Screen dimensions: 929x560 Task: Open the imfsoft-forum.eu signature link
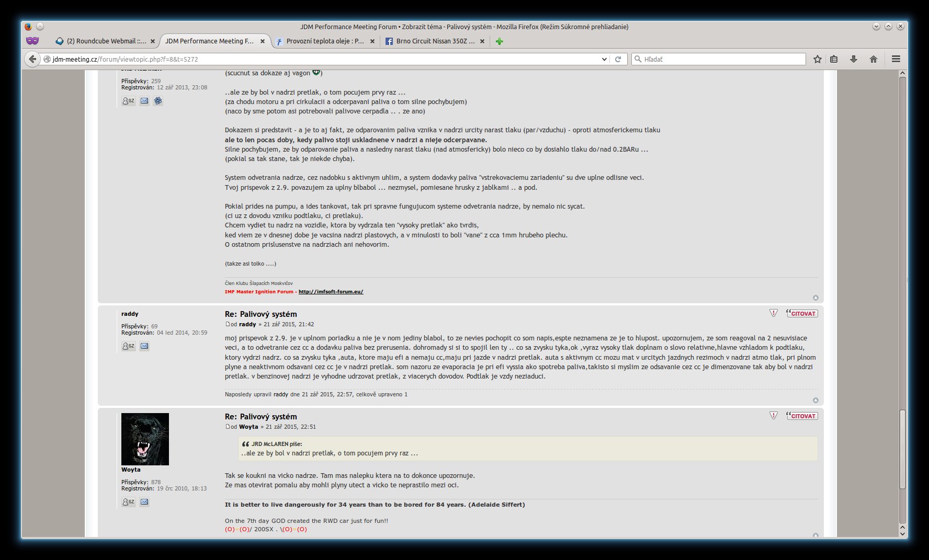[x=331, y=292]
